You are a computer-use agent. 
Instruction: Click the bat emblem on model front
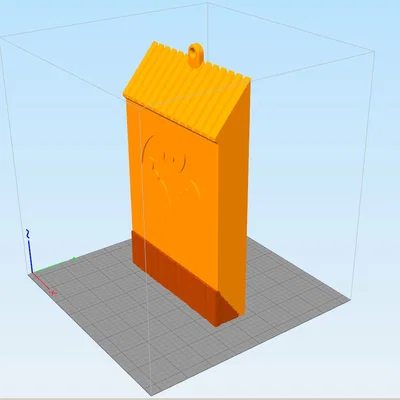(171, 171)
